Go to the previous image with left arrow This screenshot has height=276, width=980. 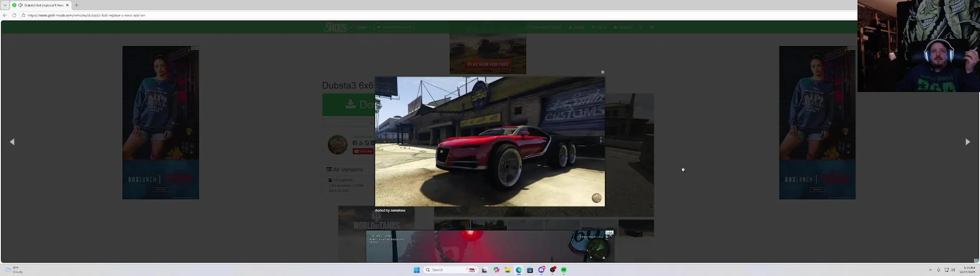[x=12, y=142]
